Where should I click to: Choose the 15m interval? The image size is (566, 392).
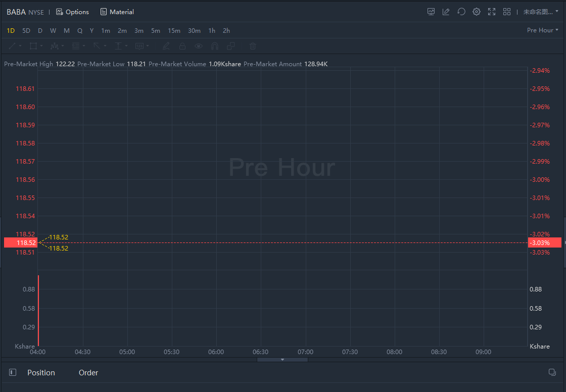pyautogui.click(x=174, y=31)
